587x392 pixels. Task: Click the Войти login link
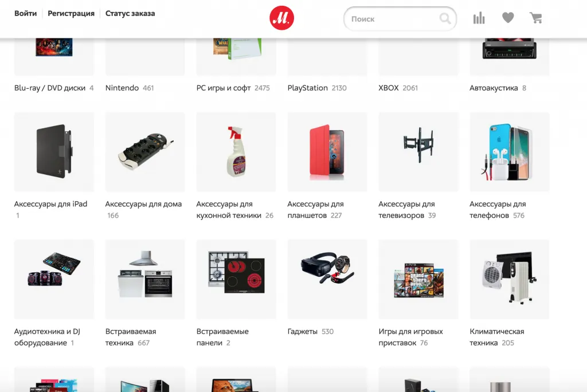(26, 13)
